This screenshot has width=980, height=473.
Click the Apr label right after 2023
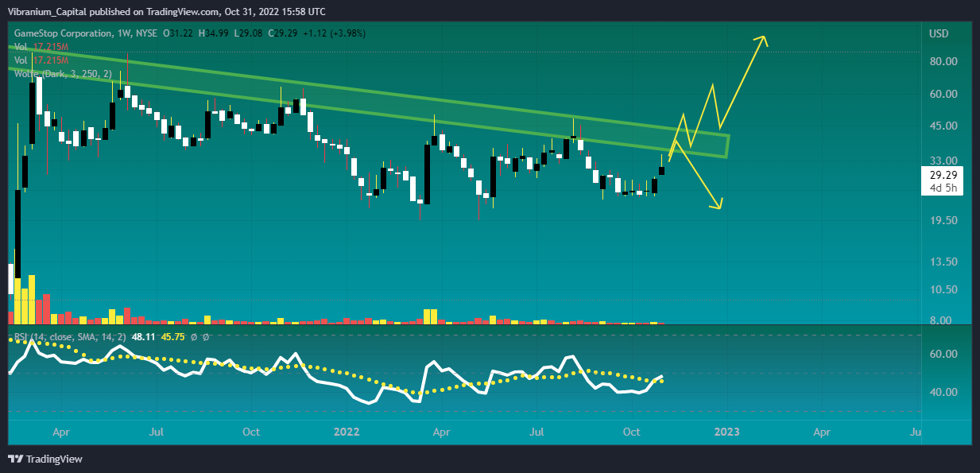click(x=822, y=432)
